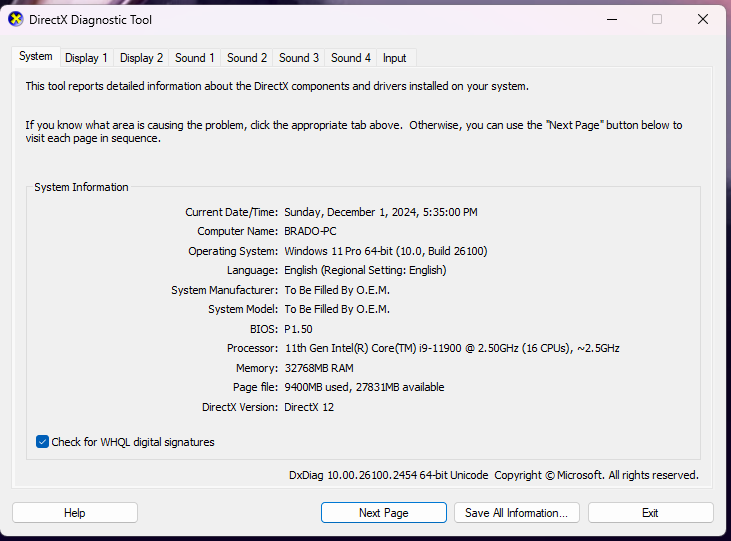The image size is (731, 541).
Task: Click the Next Page button
Action: (x=384, y=513)
